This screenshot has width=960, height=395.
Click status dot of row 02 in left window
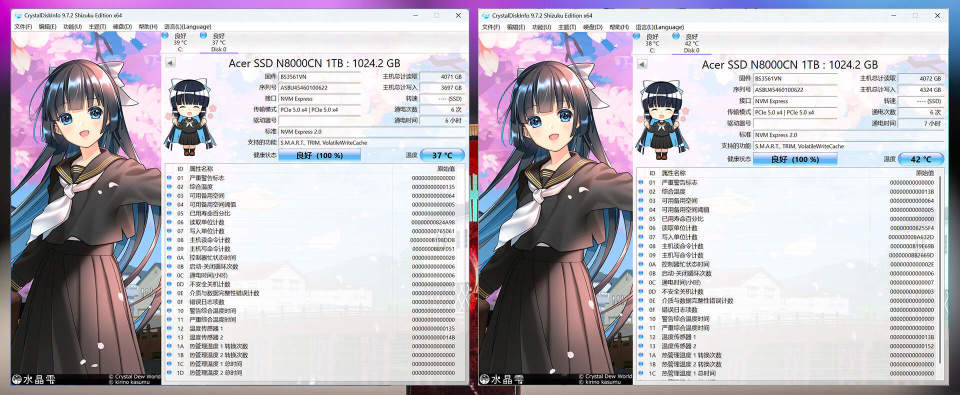click(170, 187)
